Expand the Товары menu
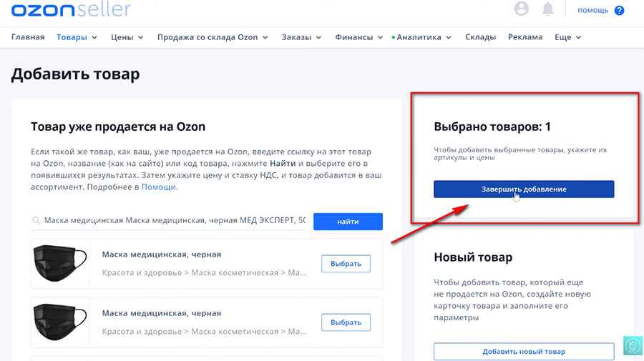644x361 pixels. 77,37
